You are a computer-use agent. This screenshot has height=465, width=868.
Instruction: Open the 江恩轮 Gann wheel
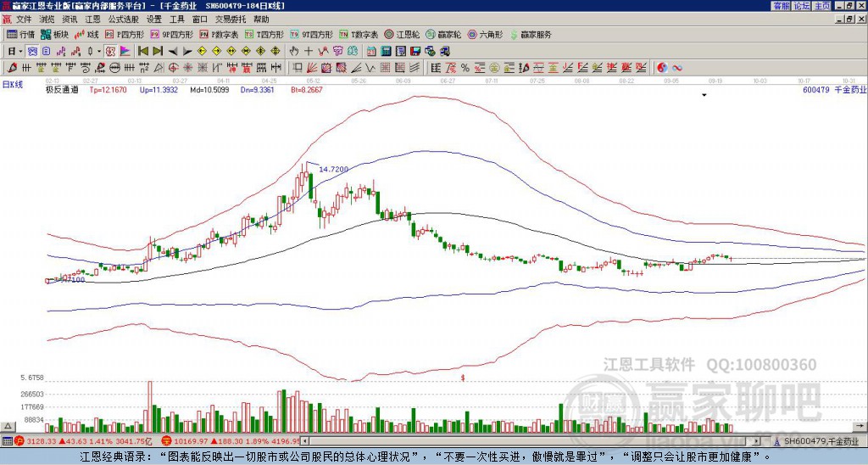(403, 34)
